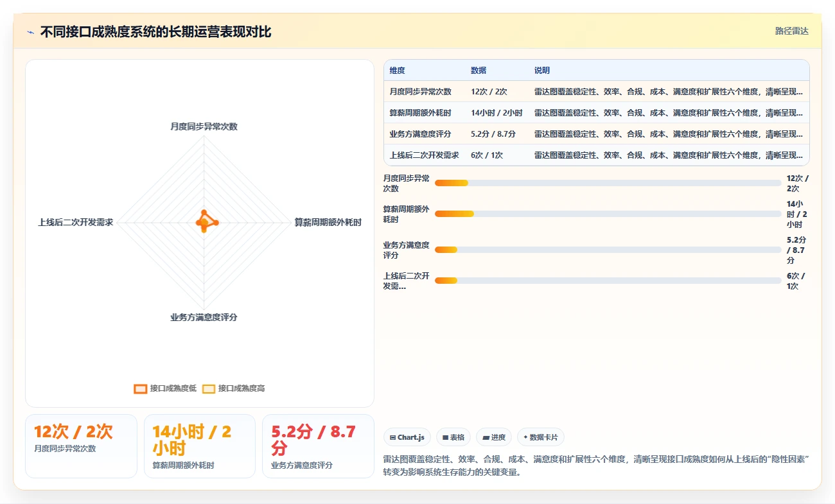Click the 月度同步异常次数 radar axis label
The height and width of the screenshot is (504, 835).
click(204, 126)
